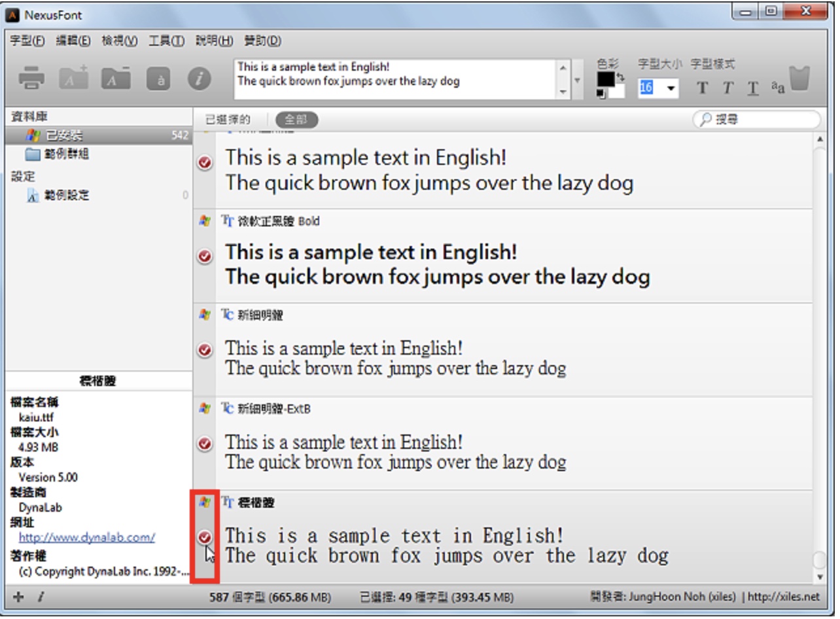Click the font information 'i' toolbar icon
The height and width of the screenshot is (619, 840).
pos(200,79)
